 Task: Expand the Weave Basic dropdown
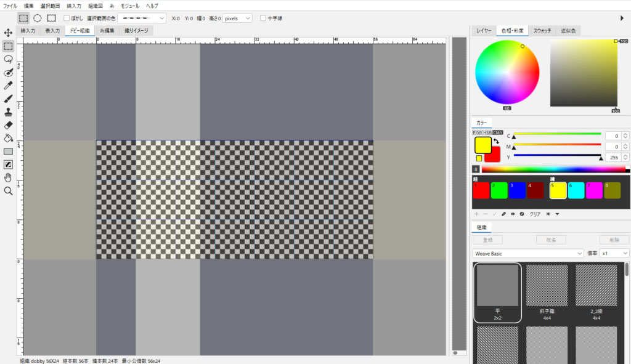pyautogui.click(x=528, y=253)
